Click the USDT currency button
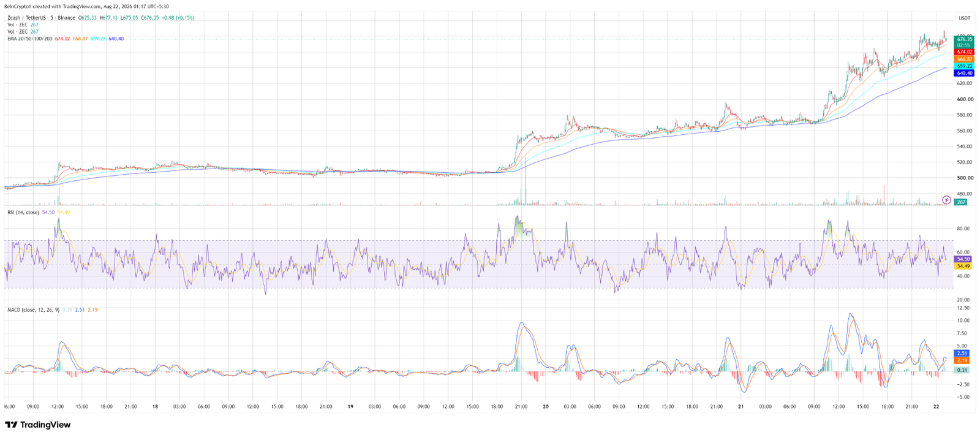This screenshot has width=980, height=437. (x=965, y=18)
